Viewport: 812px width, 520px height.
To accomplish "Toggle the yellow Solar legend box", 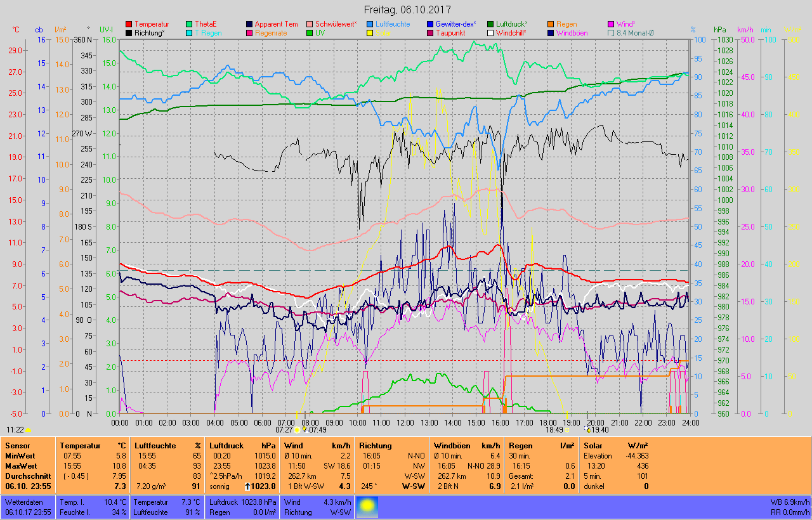I will coord(370,33).
